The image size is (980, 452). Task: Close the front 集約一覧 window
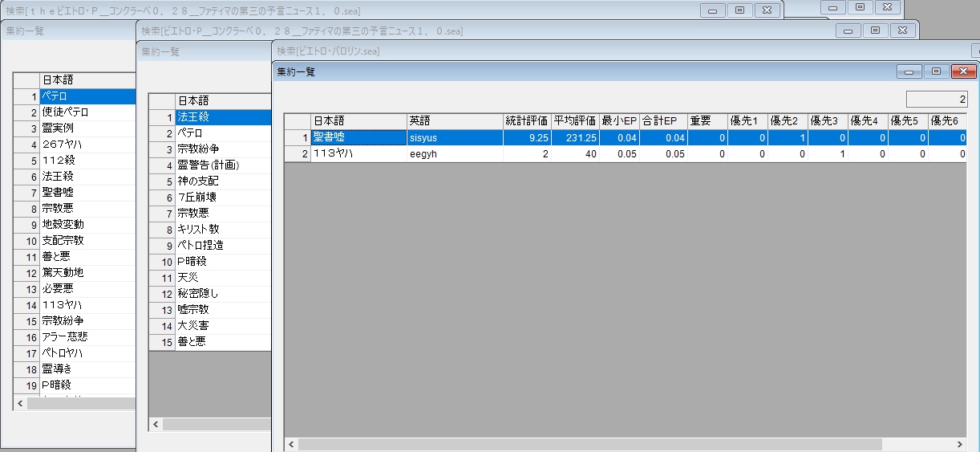[x=962, y=71]
